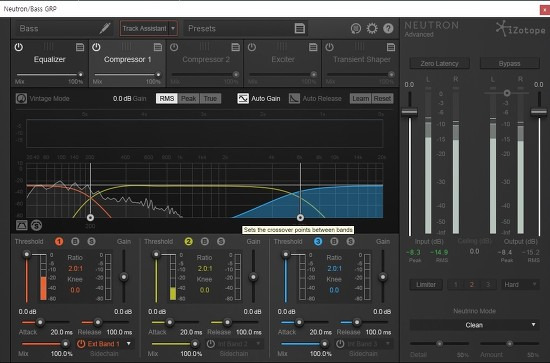Image resolution: width=550 pixels, height=363 pixels.
Task: Open the settings gear icon
Action: click(x=372, y=28)
